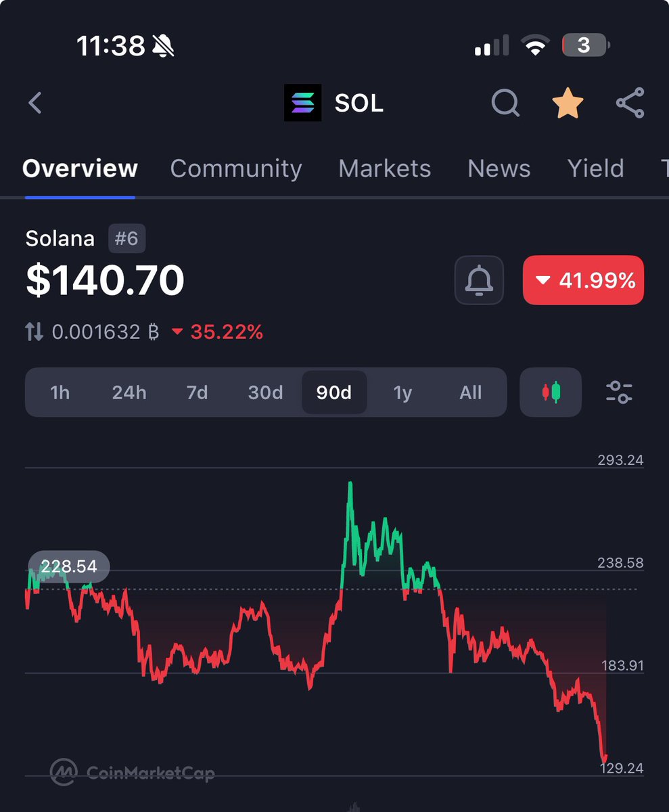Swap the BTC price conversion arrows

[34, 332]
